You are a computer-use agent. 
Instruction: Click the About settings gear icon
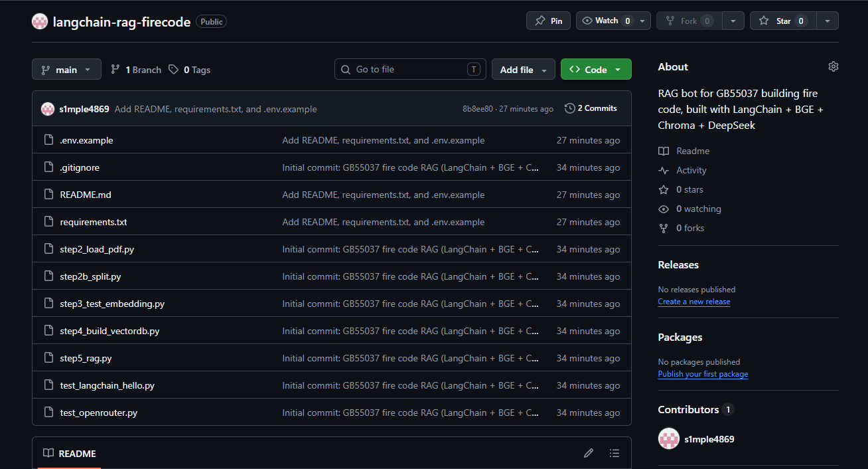[833, 66]
